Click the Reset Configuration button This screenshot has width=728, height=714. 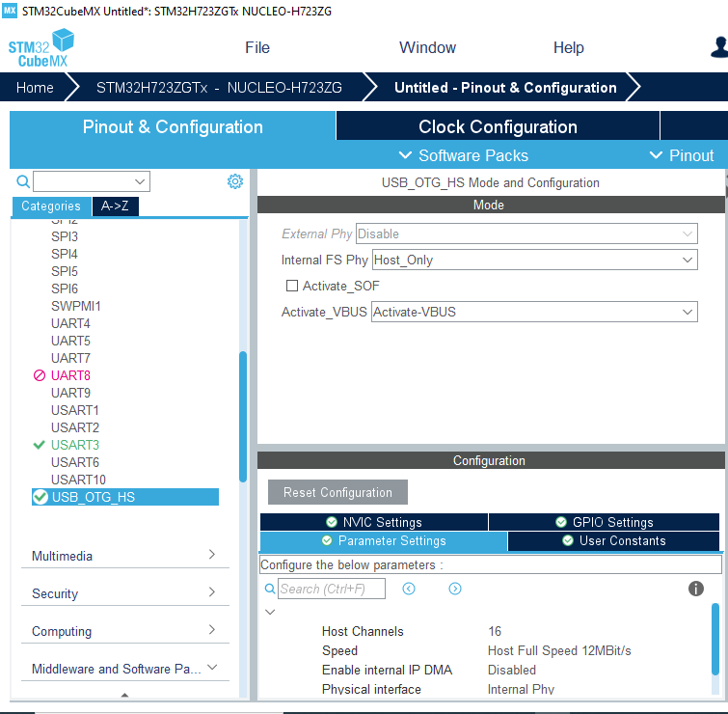pos(337,492)
